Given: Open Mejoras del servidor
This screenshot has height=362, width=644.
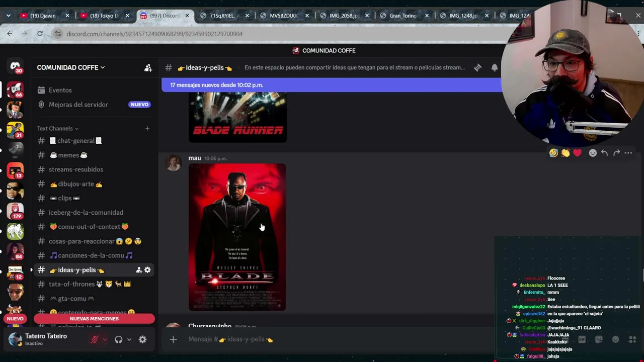Looking at the screenshot, I should 94,105.
